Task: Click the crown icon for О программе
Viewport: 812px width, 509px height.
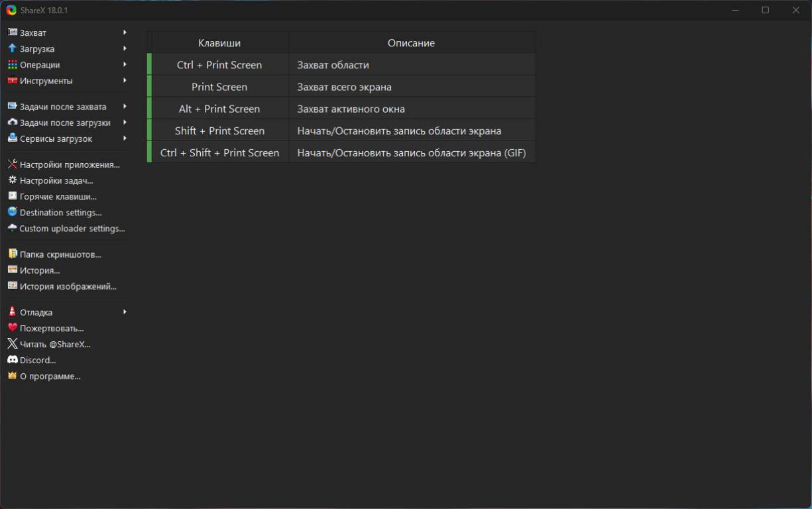Action: [12, 376]
